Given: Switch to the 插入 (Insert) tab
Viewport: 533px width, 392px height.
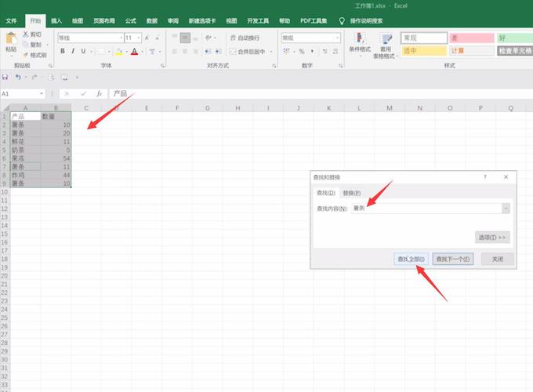Looking at the screenshot, I should [56, 20].
